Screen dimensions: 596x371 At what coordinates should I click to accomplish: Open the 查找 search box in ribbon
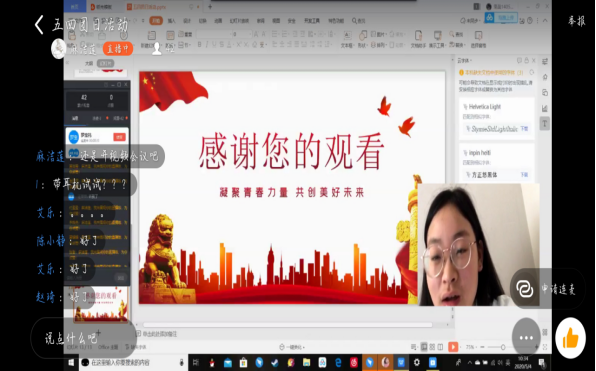coord(358,21)
